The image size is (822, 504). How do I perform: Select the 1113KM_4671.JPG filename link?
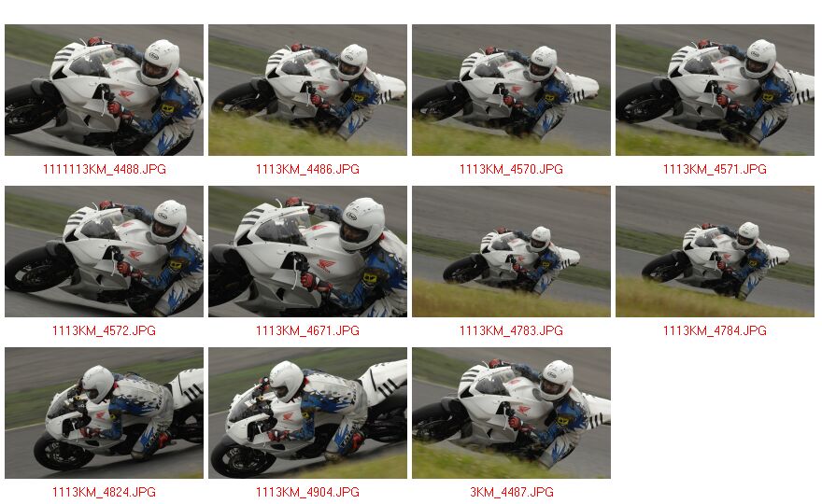(x=307, y=330)
